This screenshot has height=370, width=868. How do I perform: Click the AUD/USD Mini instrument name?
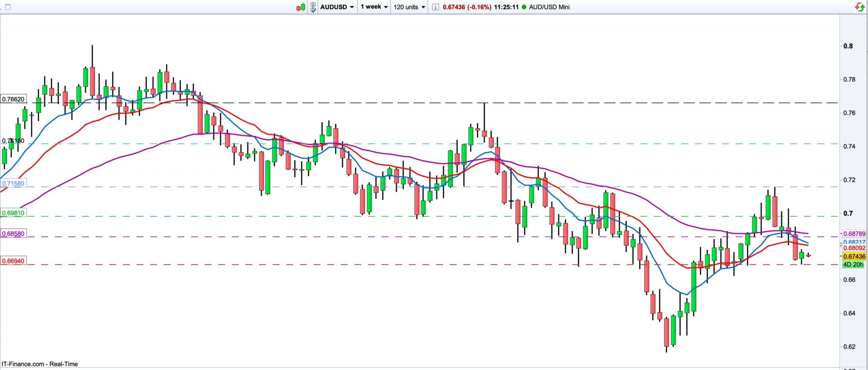[549, 7]
